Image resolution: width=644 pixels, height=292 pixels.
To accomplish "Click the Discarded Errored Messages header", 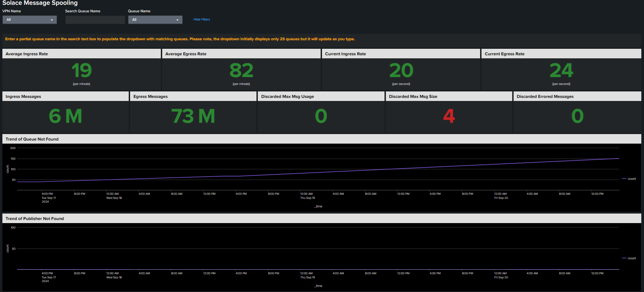I will tap(577, 97).
